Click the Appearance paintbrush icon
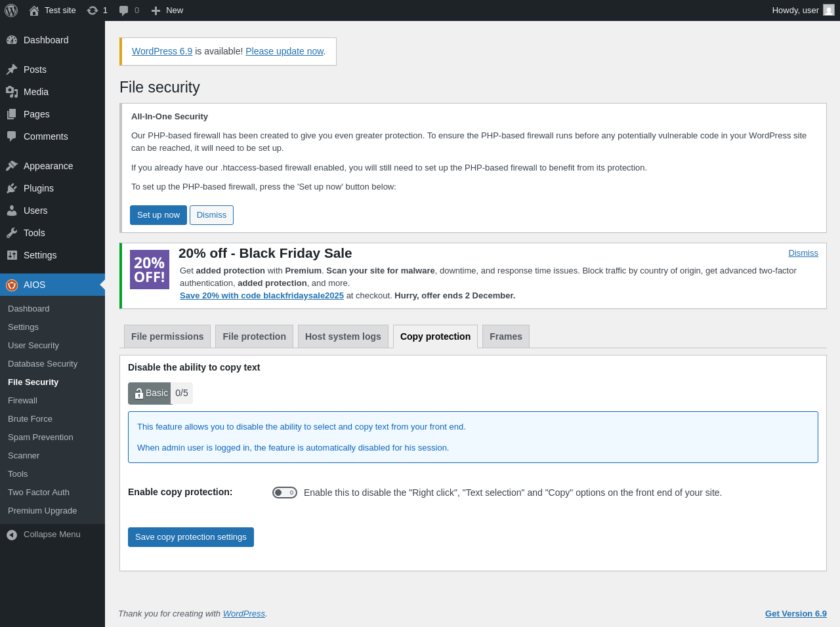The image size is (840, 627). coord(12,166)
